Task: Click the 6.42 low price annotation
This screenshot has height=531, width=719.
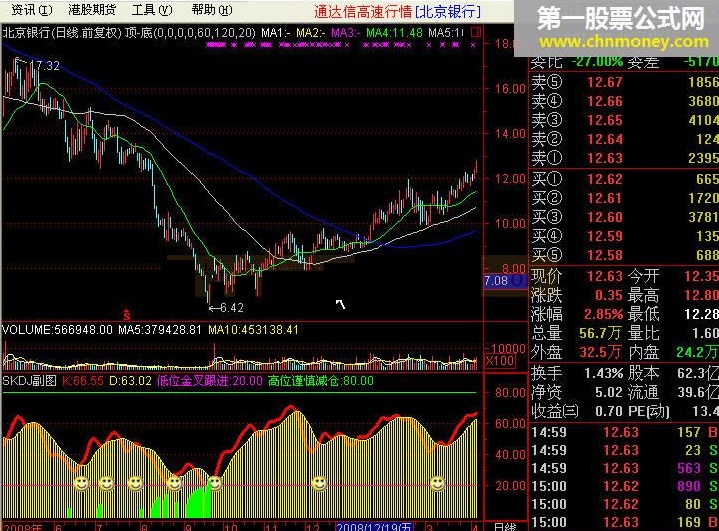Action: pyautogui.click(x=231, y=308)
